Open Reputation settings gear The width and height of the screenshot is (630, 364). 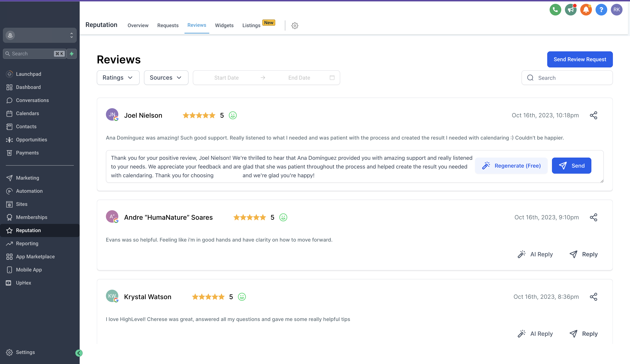click(295, 26)
